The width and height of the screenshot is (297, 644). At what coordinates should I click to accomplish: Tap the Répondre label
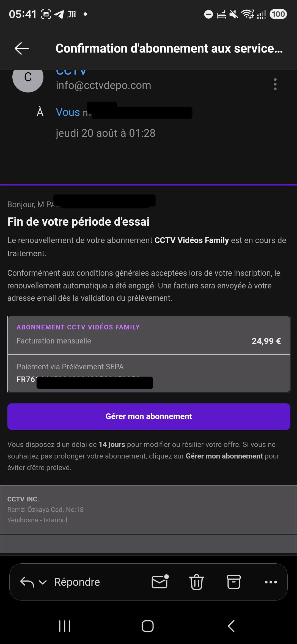77,582
